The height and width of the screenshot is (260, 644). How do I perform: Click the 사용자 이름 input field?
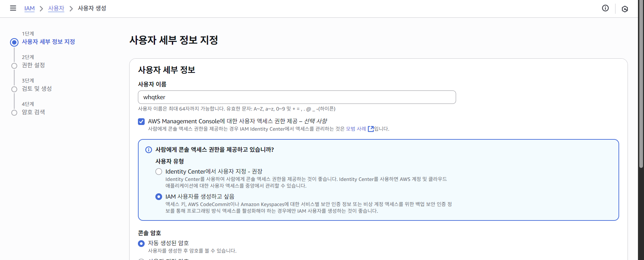(x=297, y=97)
